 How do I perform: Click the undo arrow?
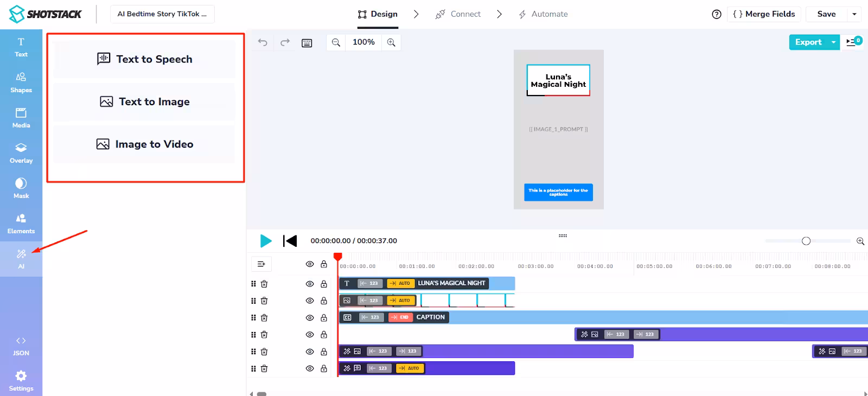263,42
